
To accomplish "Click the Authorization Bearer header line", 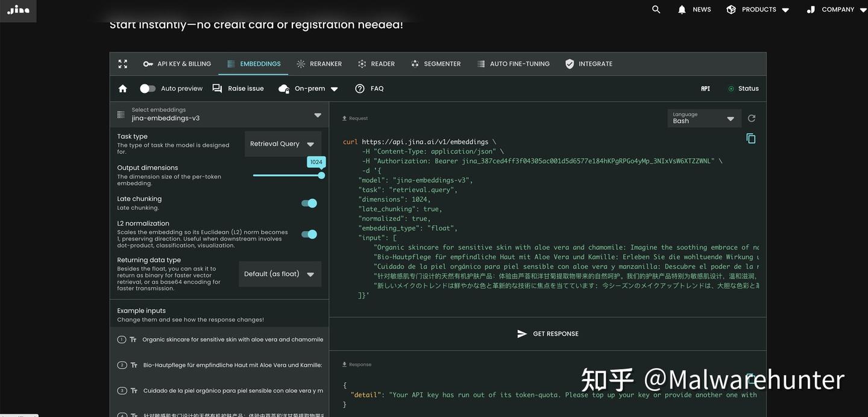I will 542,161.
